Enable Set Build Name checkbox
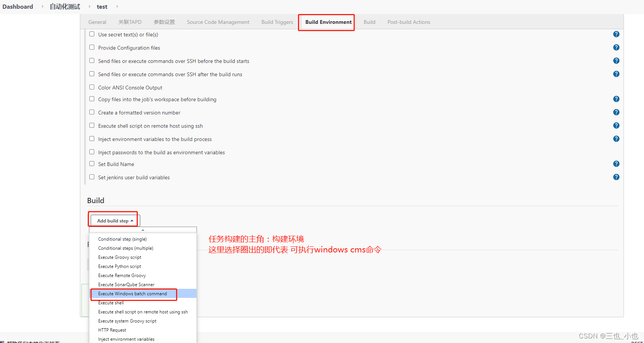Image resolution: width=644 pixels, height=343 pixels. [92, 164]
